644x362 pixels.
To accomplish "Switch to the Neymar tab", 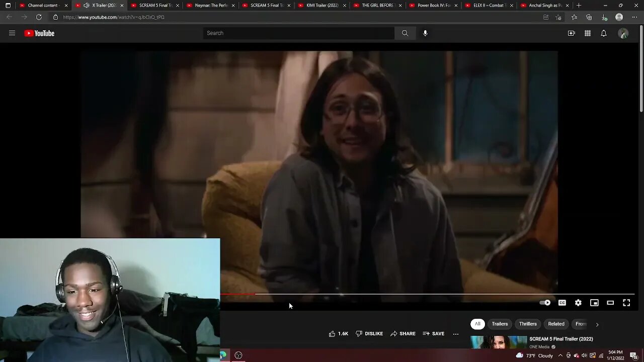I will pyautogui.click(x=211, y=6).
